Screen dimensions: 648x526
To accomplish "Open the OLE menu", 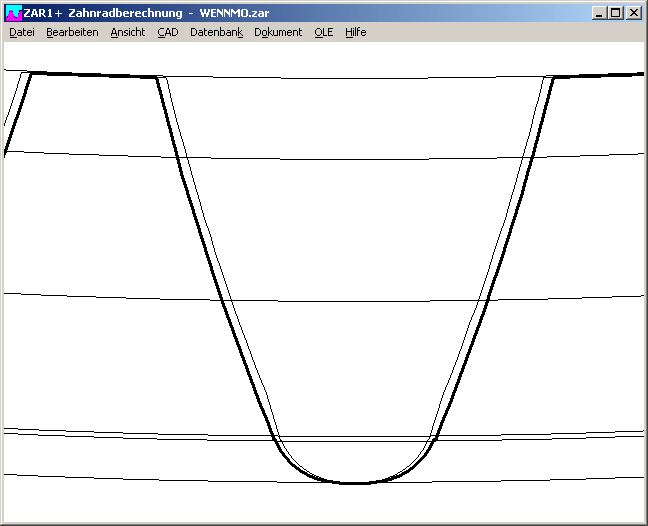I will [324, 32].
